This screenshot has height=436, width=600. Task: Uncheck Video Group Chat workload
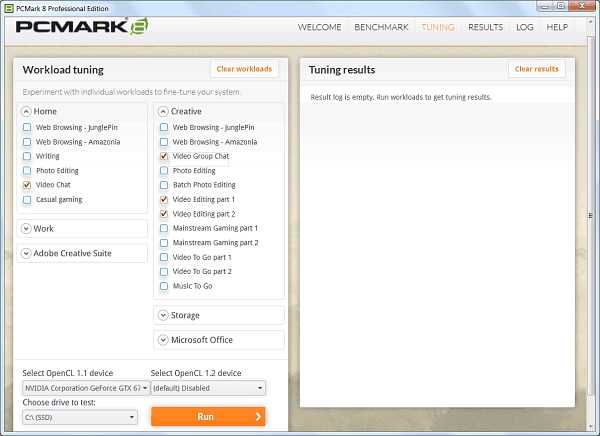point(164,156)
